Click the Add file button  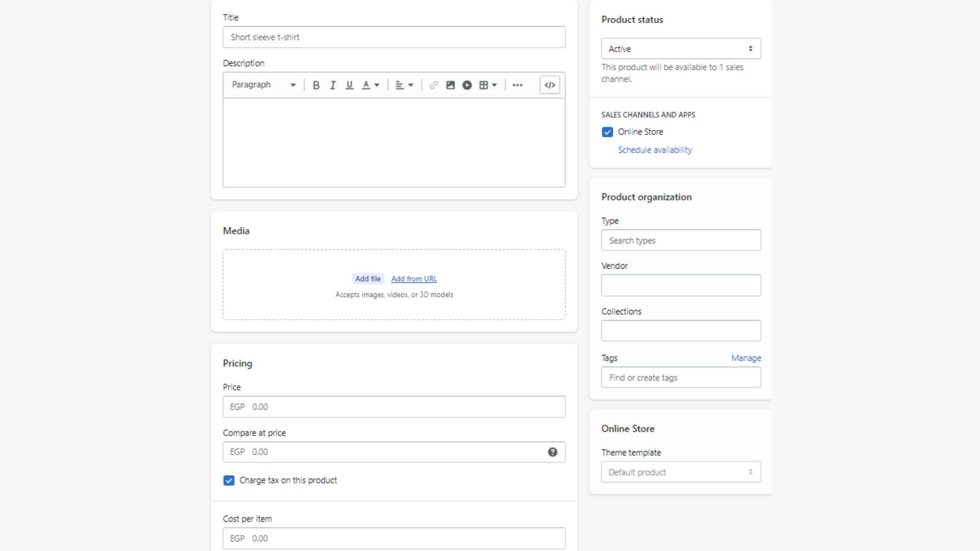point(367,279)
